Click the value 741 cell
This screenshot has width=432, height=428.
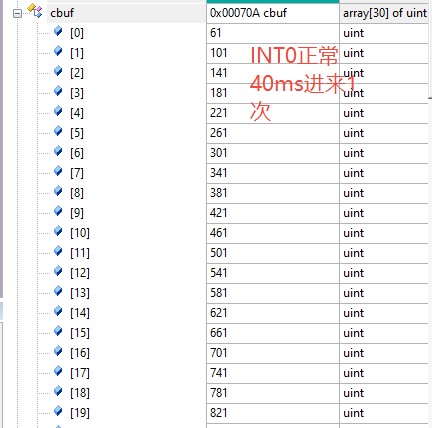coord(273,373)
